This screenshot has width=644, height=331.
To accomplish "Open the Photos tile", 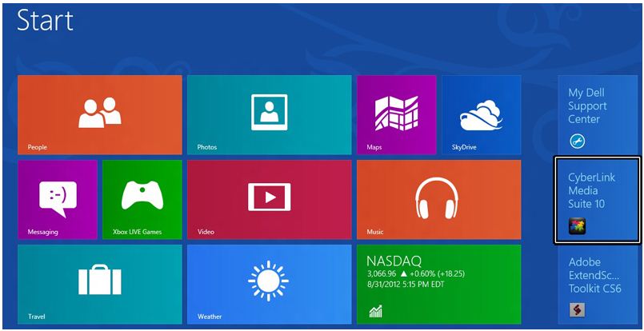I will [x=270, y=114].
